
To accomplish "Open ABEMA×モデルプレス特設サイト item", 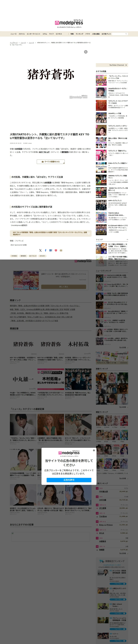I will click(x=112, y=180).
